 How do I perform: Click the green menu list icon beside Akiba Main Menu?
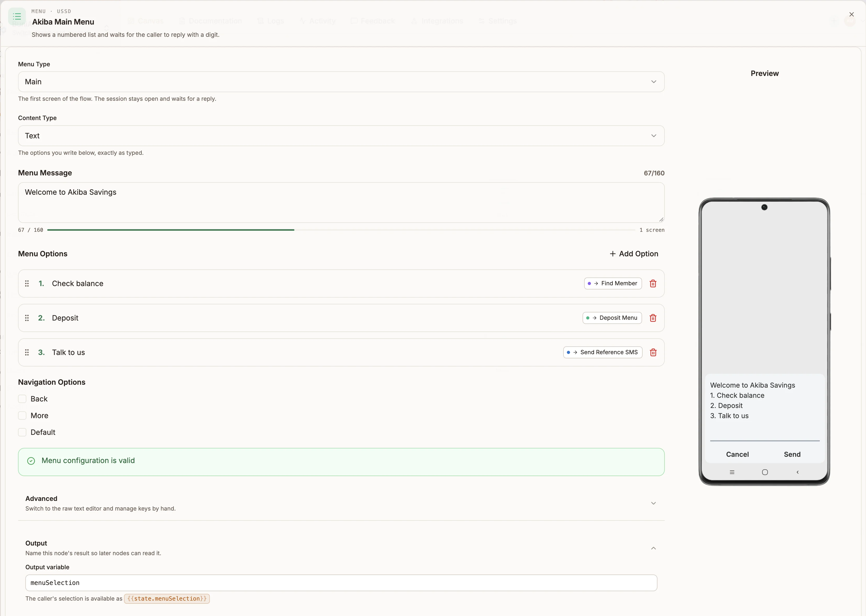click(17, 16)
